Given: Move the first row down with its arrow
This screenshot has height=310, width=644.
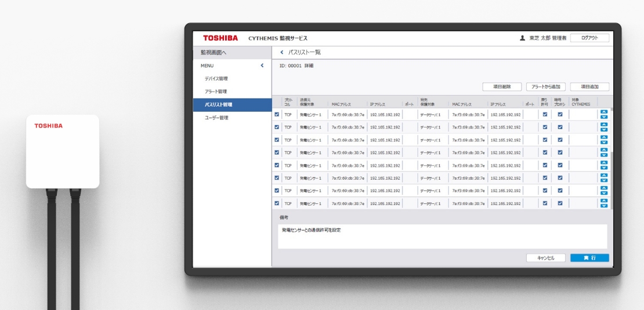Looking at the screenshot, I should click(x=603, y=117).
